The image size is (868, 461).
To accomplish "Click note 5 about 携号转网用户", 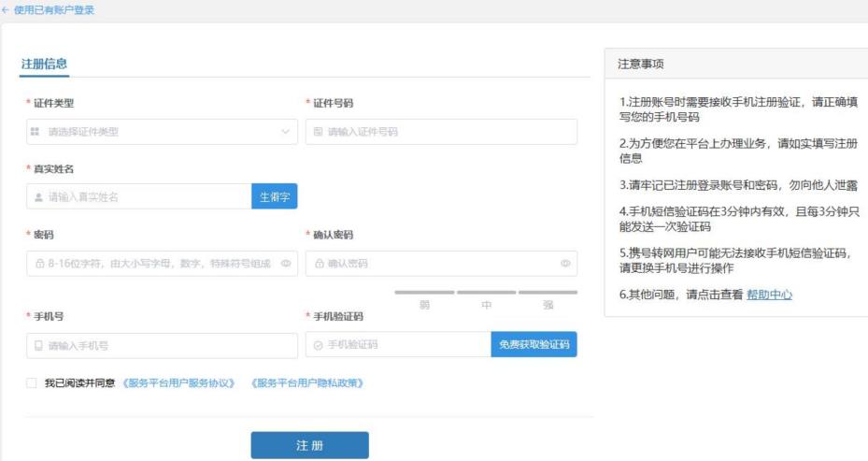I will click(x=735, y=260).
